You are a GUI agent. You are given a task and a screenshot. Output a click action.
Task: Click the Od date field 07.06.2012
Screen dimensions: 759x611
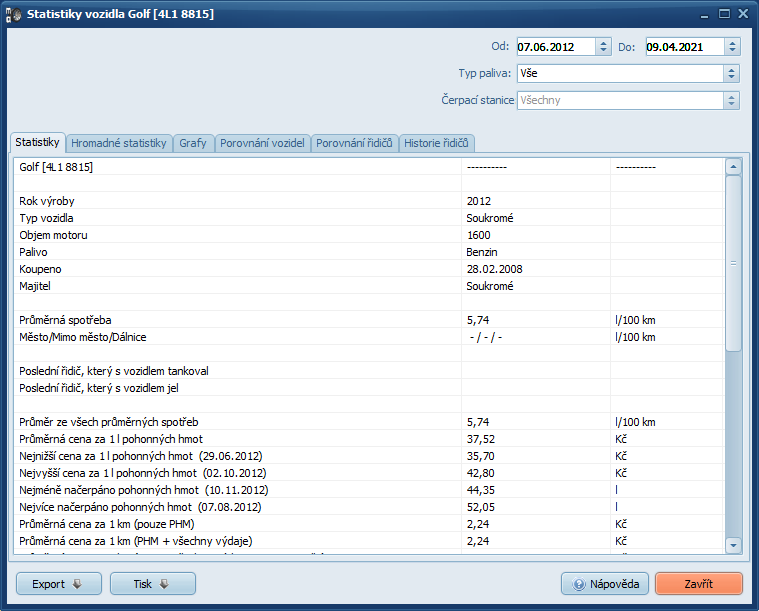pyautogui.click(x=556, y=47)
